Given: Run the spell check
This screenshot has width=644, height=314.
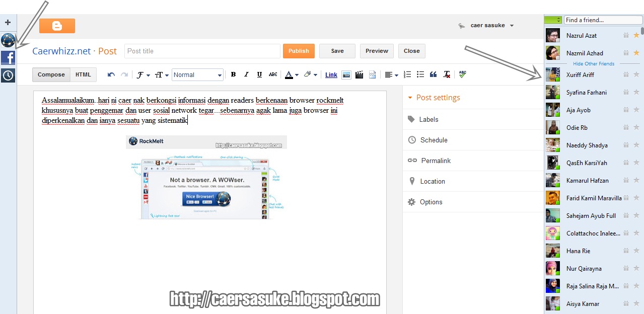Looking at the screenshot, I should (462, 74).
